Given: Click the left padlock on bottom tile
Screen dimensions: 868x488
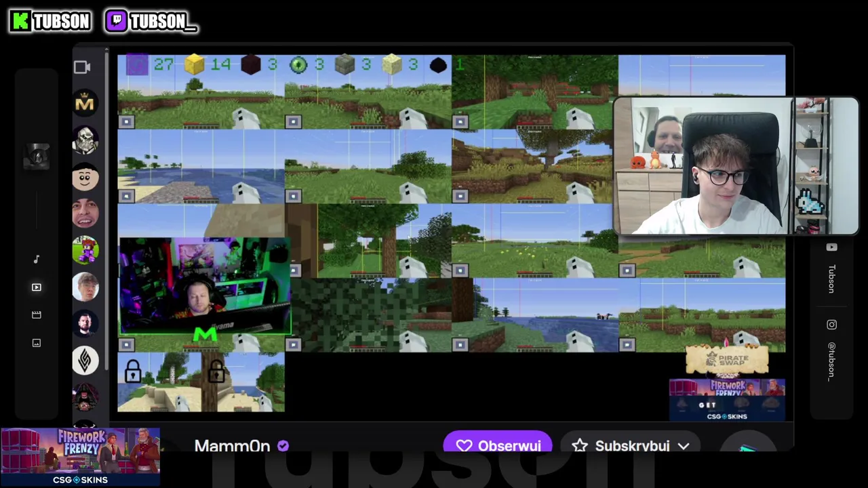Looking at the screenshot, I should pyautogui.click(x=133, y=371).
